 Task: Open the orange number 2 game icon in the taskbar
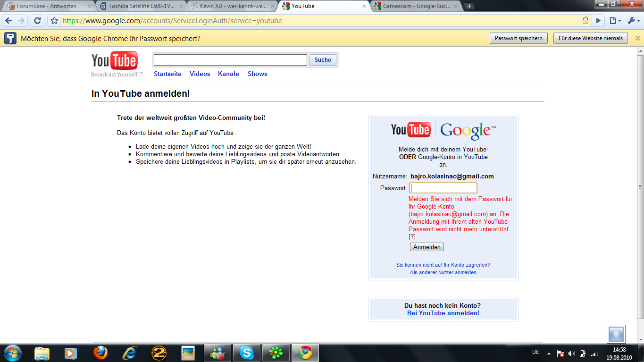(x=159, y=353)
